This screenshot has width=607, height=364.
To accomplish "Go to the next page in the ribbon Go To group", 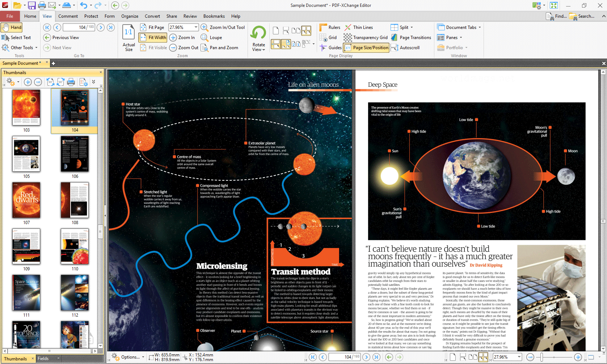I will pyautogui.click(x=101, y=27).
